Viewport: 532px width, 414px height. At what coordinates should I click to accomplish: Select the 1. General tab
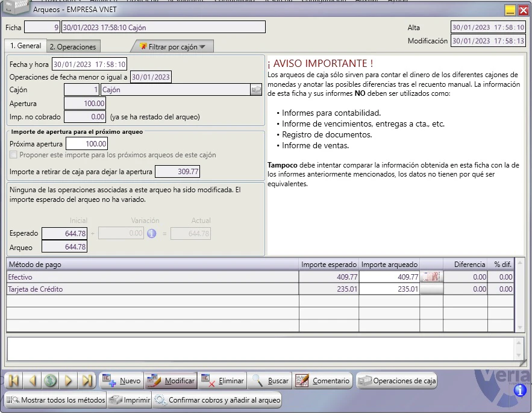25,46
